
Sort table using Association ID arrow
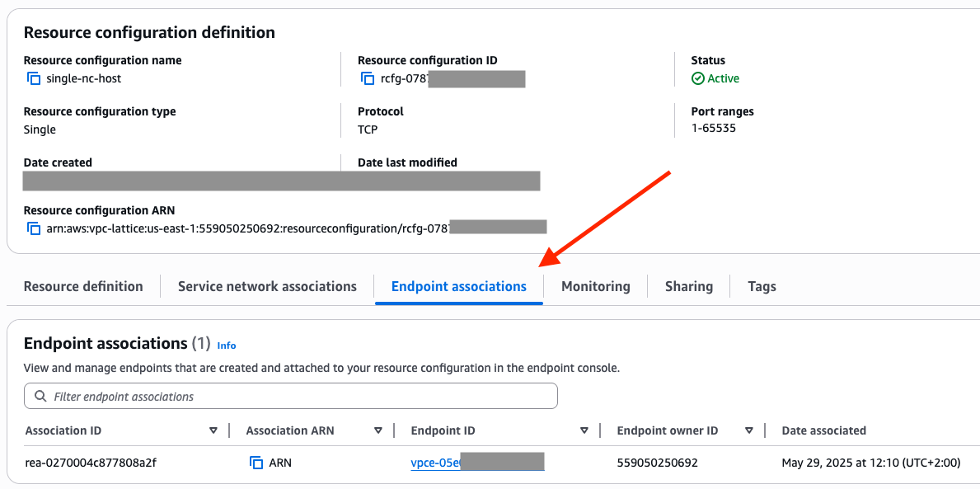213,430
